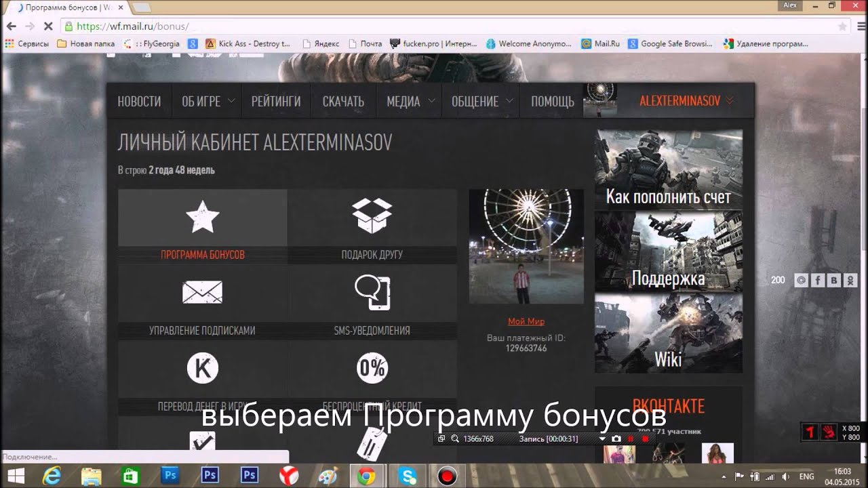Go back with browser back arrow
This screenshot has width=868, height=488.
click(12, 26)
